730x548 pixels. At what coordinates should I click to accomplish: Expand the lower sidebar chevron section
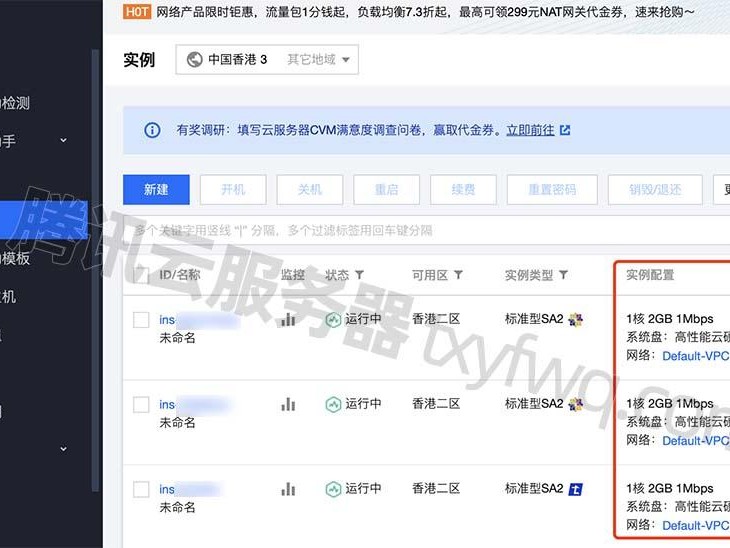pyautogui.click(x=63, y=449)
